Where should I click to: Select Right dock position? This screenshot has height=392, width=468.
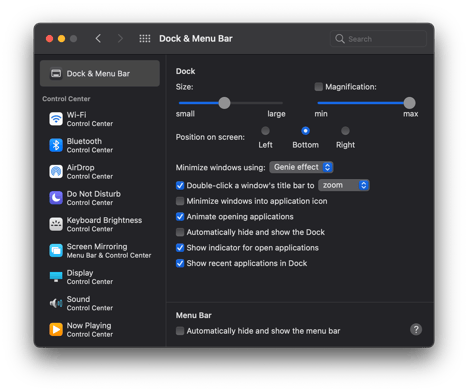pos(345,131)
